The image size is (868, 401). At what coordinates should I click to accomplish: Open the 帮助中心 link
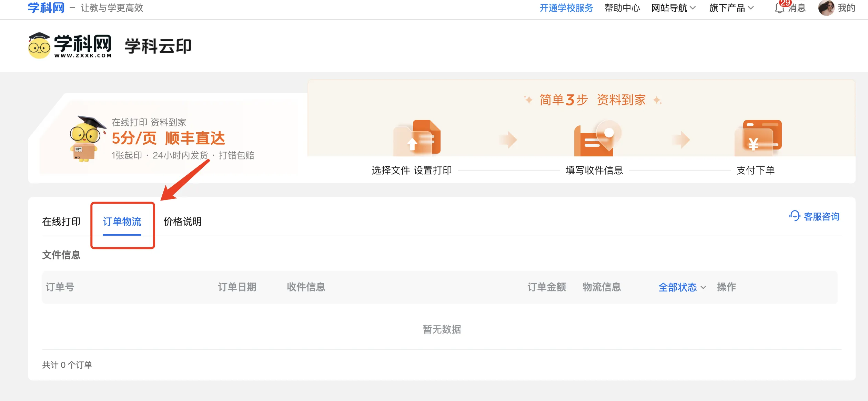pyautogui.click(x=622, y=8)
